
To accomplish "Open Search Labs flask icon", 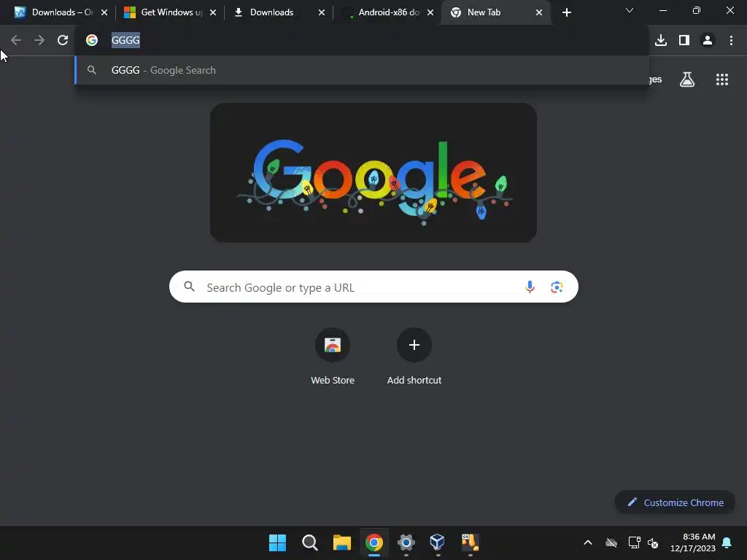I will coord(687,79).
